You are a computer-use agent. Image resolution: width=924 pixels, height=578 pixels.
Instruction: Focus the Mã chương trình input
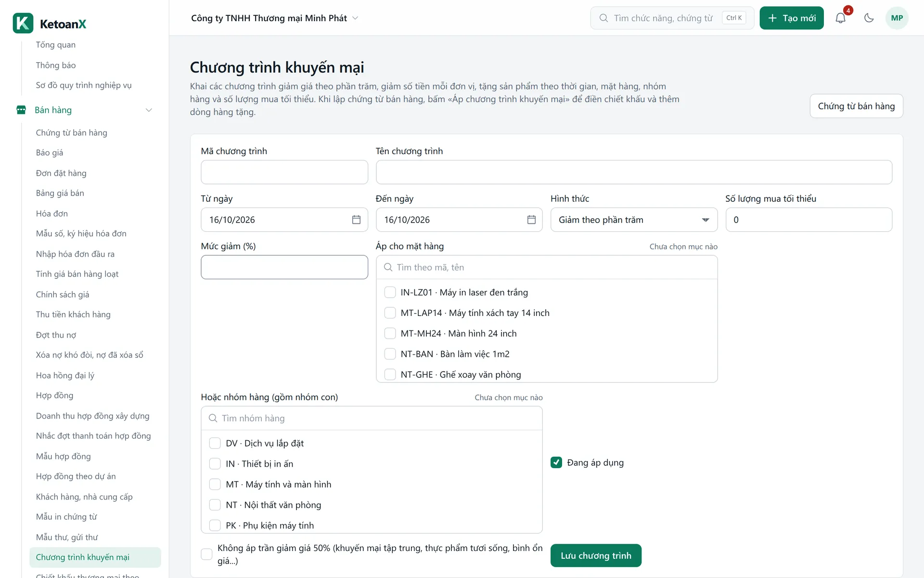[x=284, y=172]
